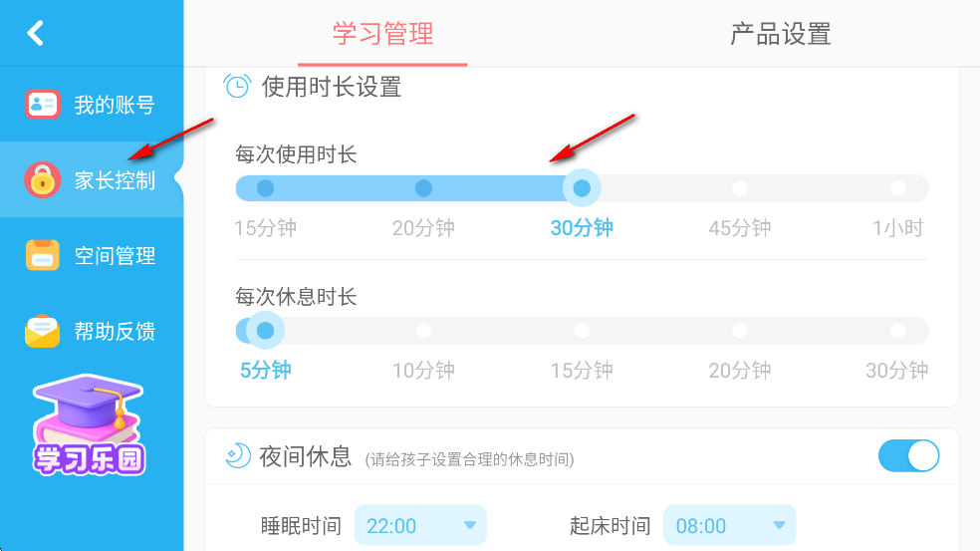Screen dimensions: 980x551
Task: Click the moon icon beside 夜间休息
Action: (237, 456)
